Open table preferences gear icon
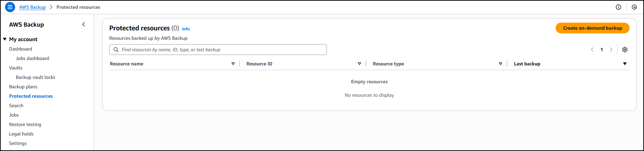Image resolution: width=644 pixels, height=151 pixels. pos(625,50)
